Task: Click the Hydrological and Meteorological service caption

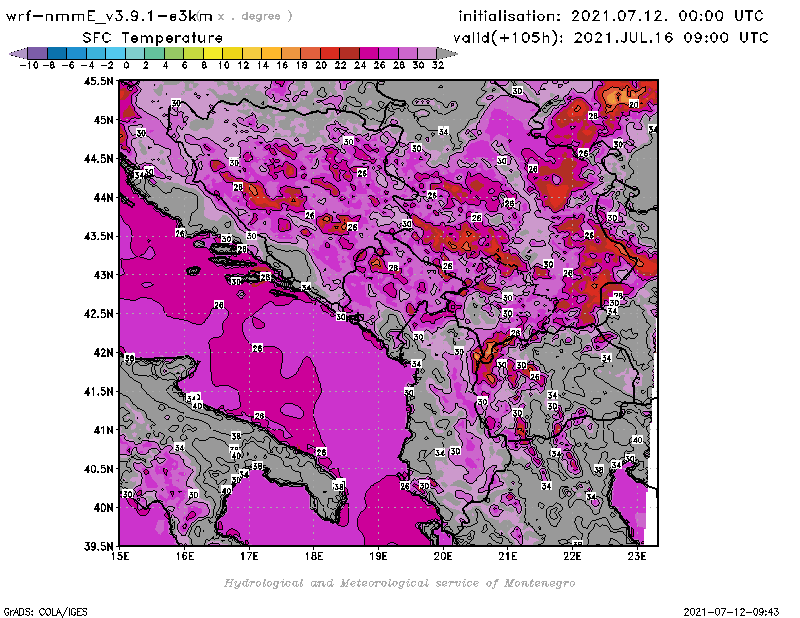Action: coord(399,583)
